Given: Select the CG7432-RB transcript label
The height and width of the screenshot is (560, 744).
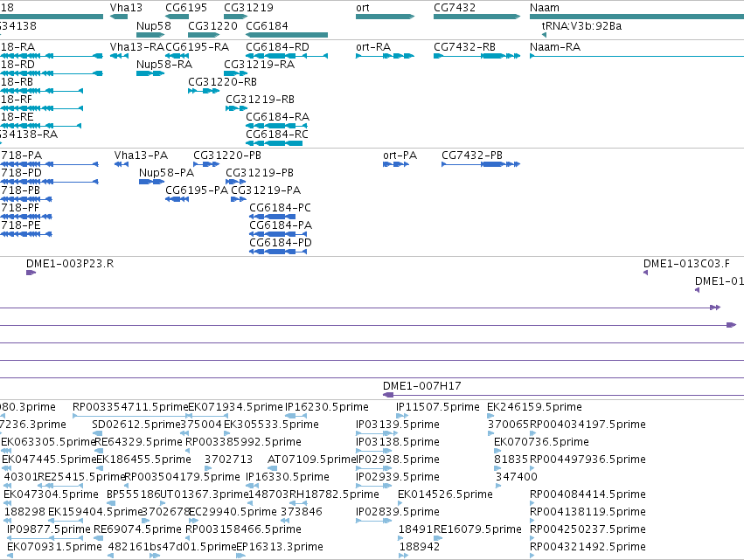Looking at the screenshot, I should pos(464,47).
